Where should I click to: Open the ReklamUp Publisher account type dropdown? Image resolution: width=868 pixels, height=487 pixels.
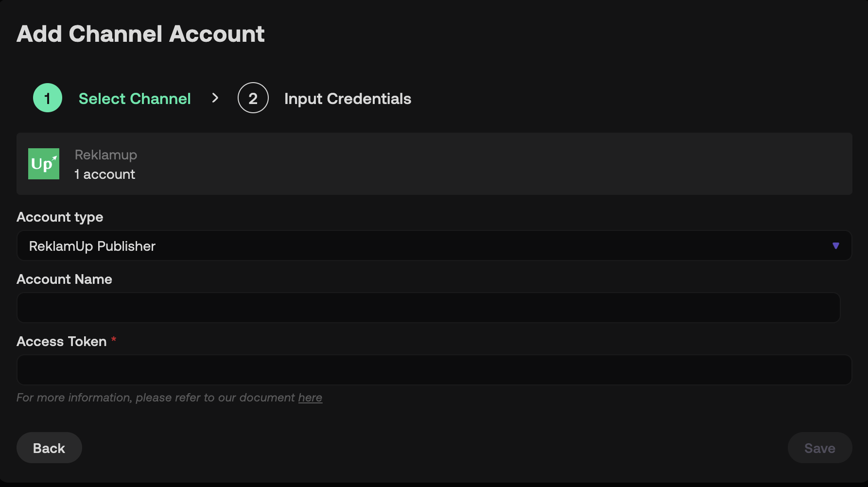(434, 245)
